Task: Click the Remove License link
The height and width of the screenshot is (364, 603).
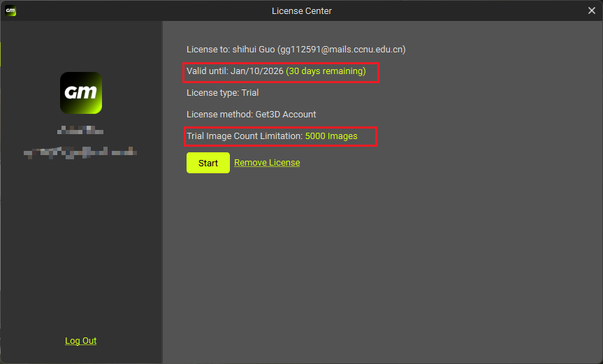Action: (267, 163)
